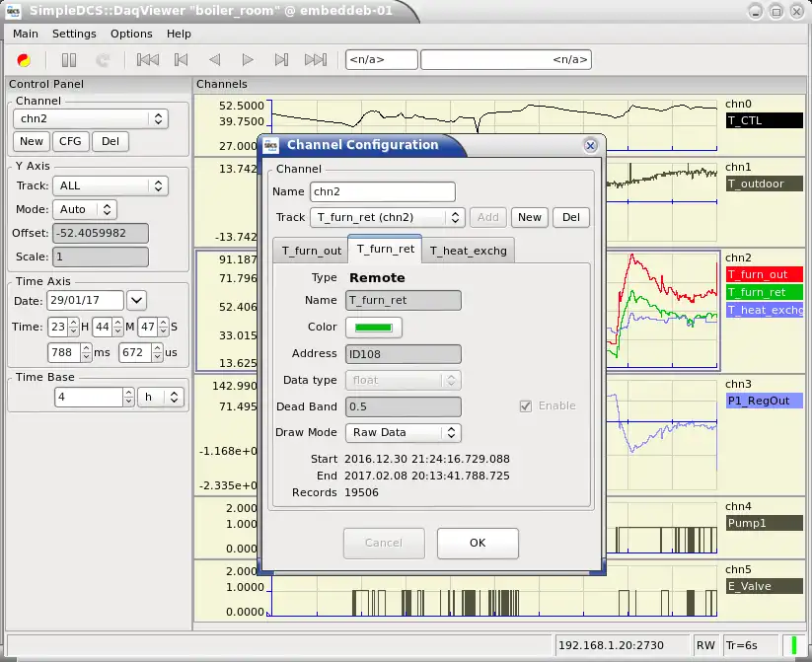Click the green Color swatch button
The image size is (812, 662).
click(x=374, y=327)
